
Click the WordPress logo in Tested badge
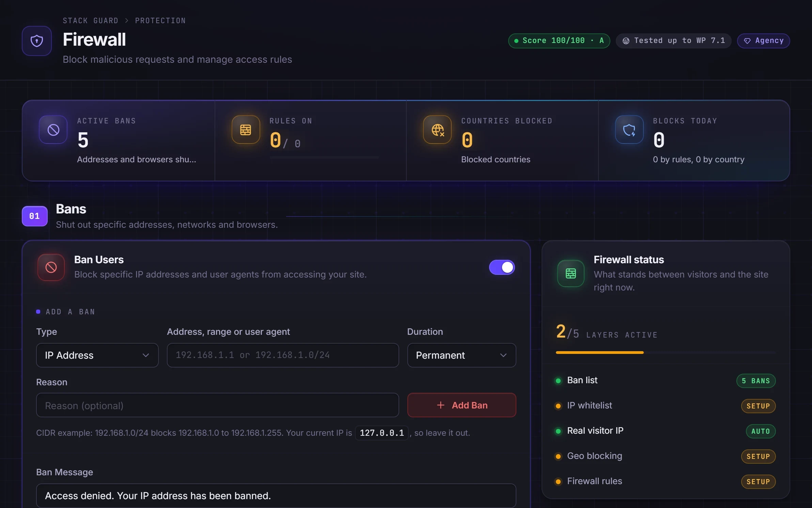[626, 41]
